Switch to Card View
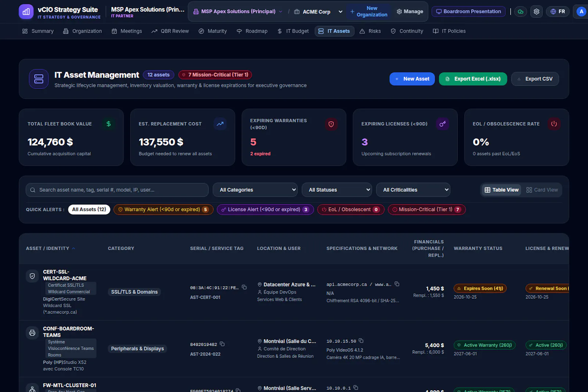This screenshot has width=588, height=392. point(542,190)
